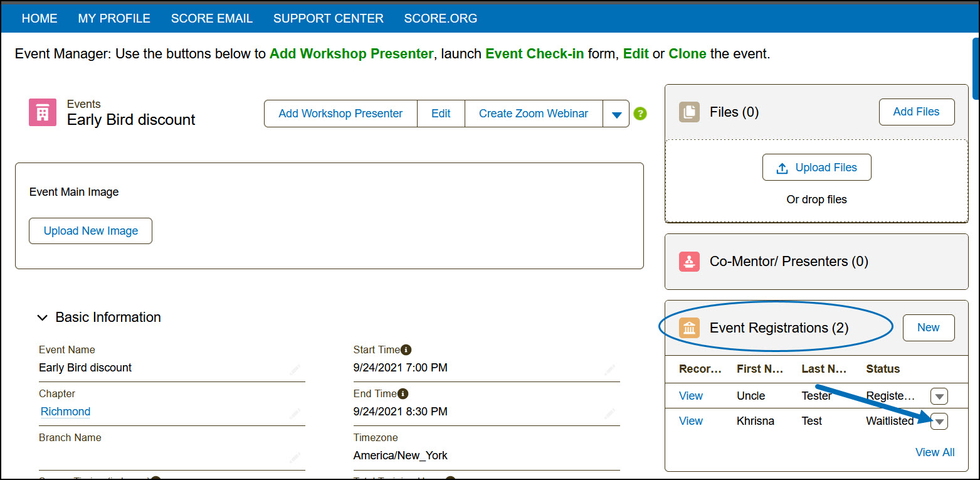Click the Richmond chapter link
The image size is (980, 480).
tap(65, 412)
